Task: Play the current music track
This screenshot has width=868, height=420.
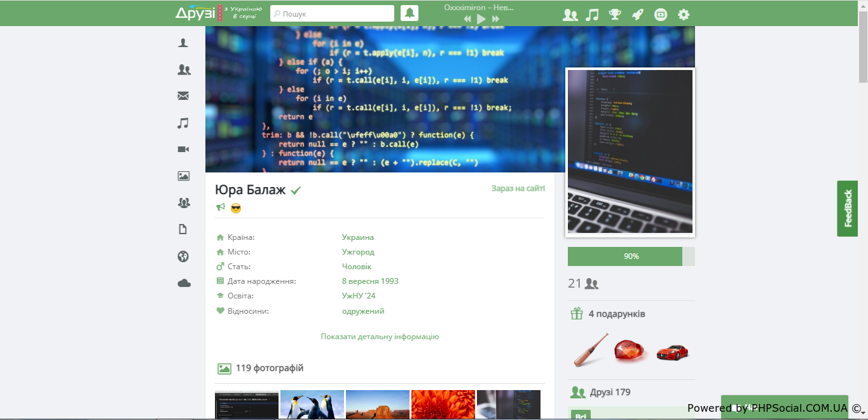Action: pos(481,19)
